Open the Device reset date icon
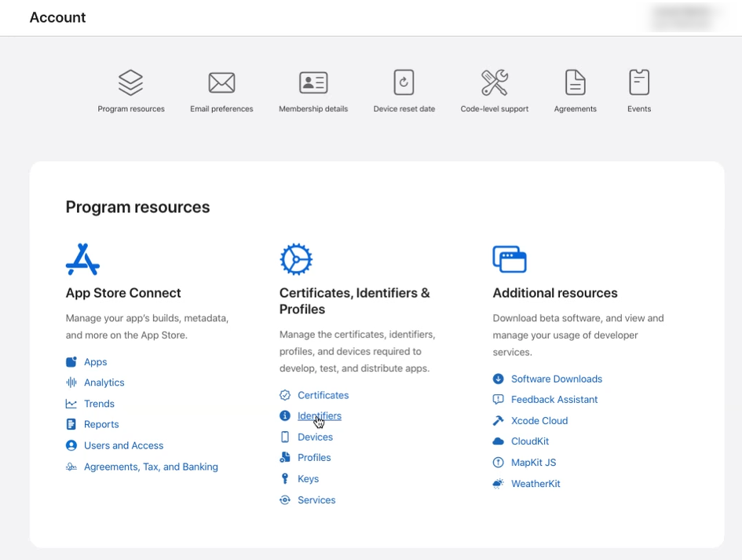The image size is (742, 560). click(404, 82)
